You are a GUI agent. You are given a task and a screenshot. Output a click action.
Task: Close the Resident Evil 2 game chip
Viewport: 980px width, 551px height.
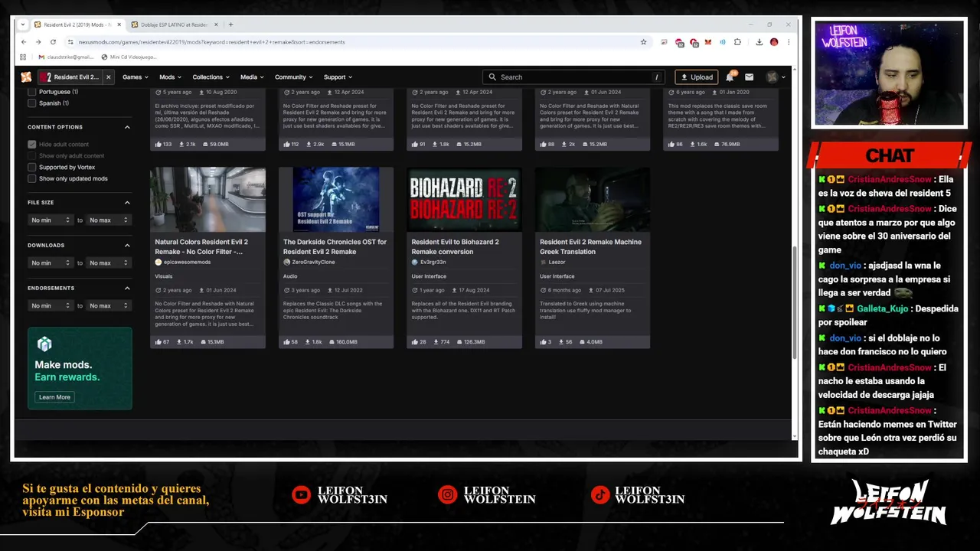(x=108, y=77)
